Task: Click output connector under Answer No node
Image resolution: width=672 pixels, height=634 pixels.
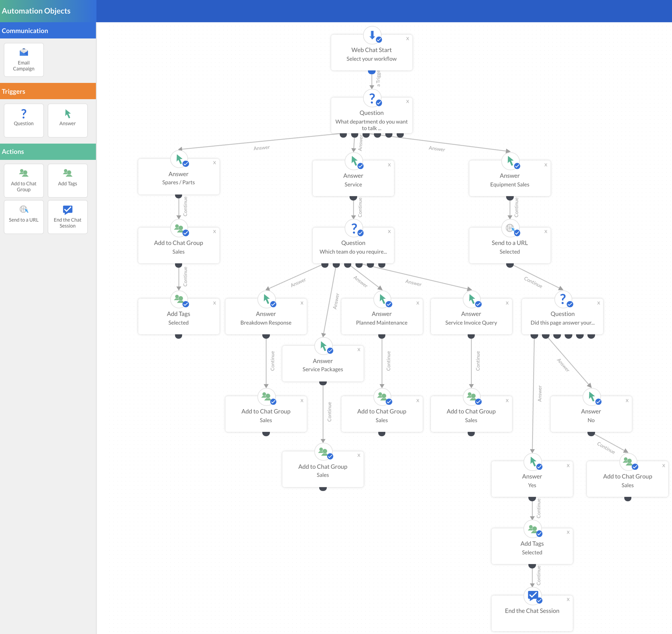Action: [x=591, y=434]
